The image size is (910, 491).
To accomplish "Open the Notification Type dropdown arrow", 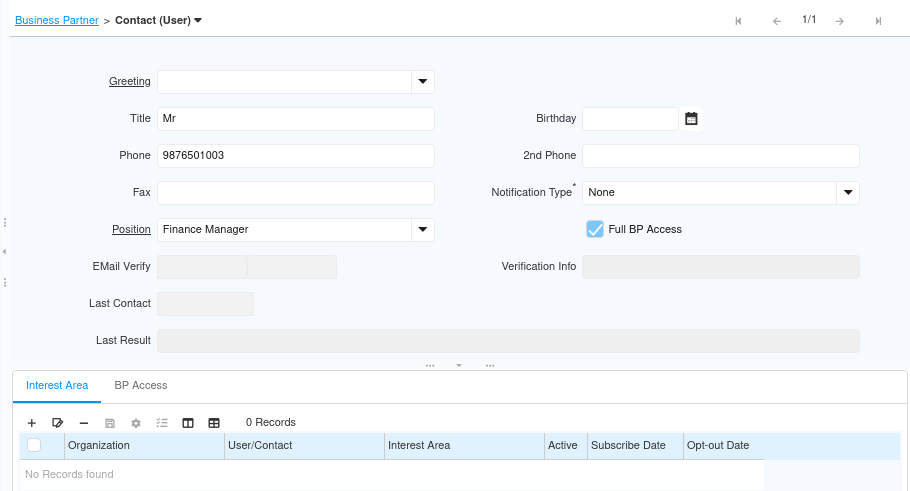I will pyautogui.click(x=848, y=193).
